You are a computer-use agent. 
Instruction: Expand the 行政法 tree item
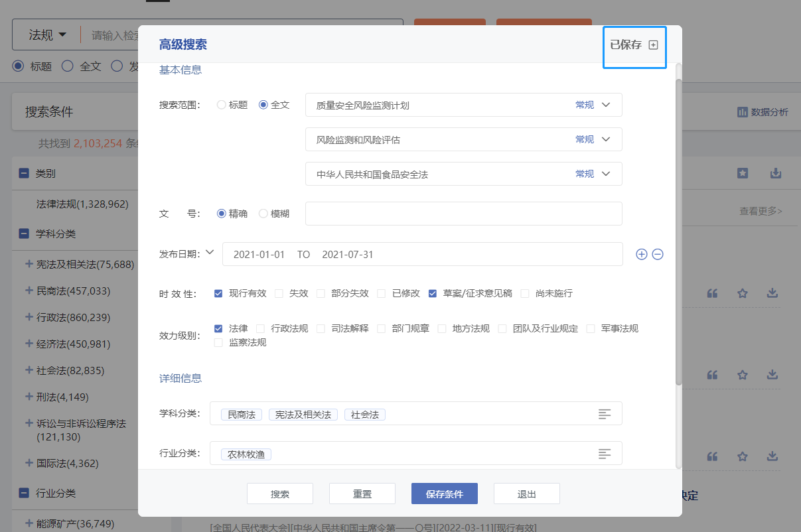click(29, 317)
